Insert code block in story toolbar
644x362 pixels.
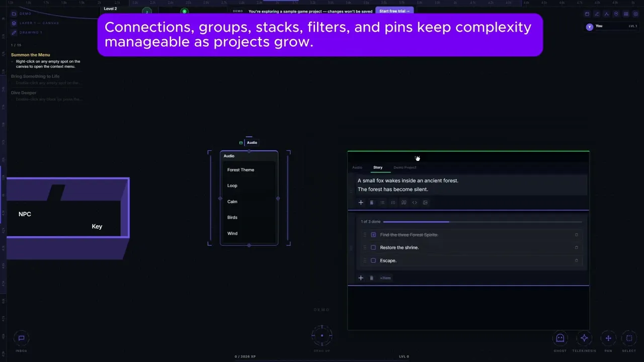[x=415, y=203]
